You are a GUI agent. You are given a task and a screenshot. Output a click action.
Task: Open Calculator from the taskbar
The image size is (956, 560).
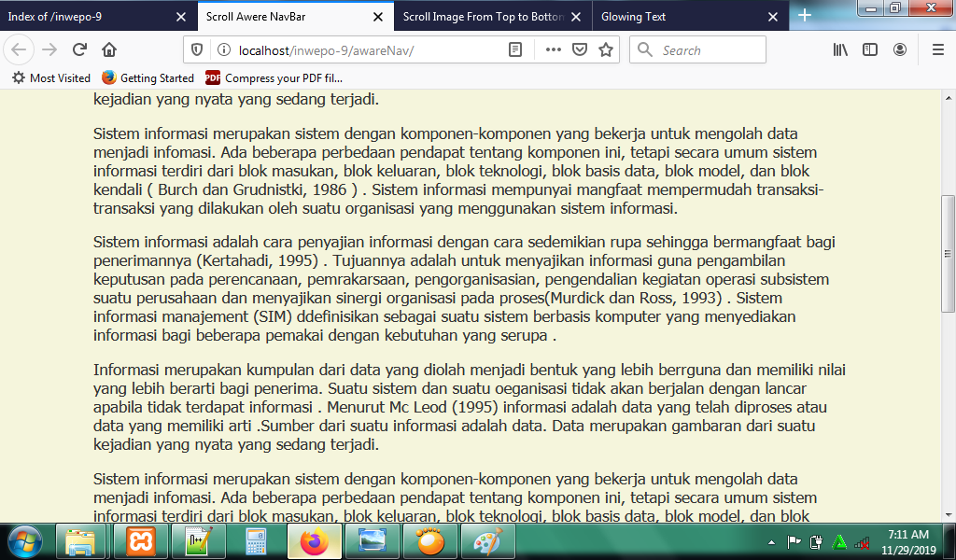pyautogui.click(x=256, y=541)
